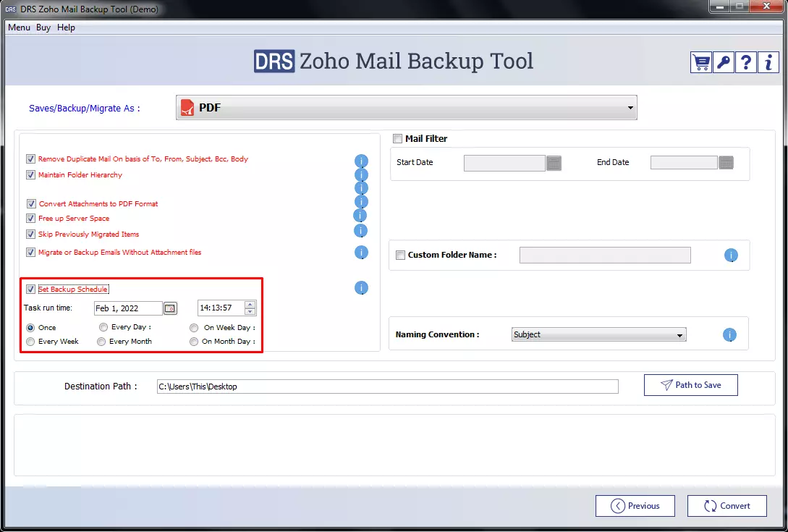Click the Previous button
Image resolution: width=788 pixels, height=532 pixels.
coord(635,506)
